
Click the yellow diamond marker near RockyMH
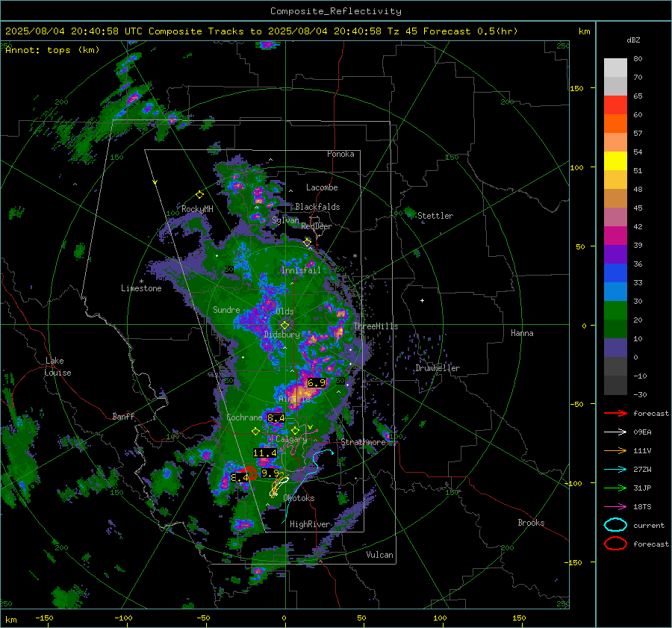[199, 195]
